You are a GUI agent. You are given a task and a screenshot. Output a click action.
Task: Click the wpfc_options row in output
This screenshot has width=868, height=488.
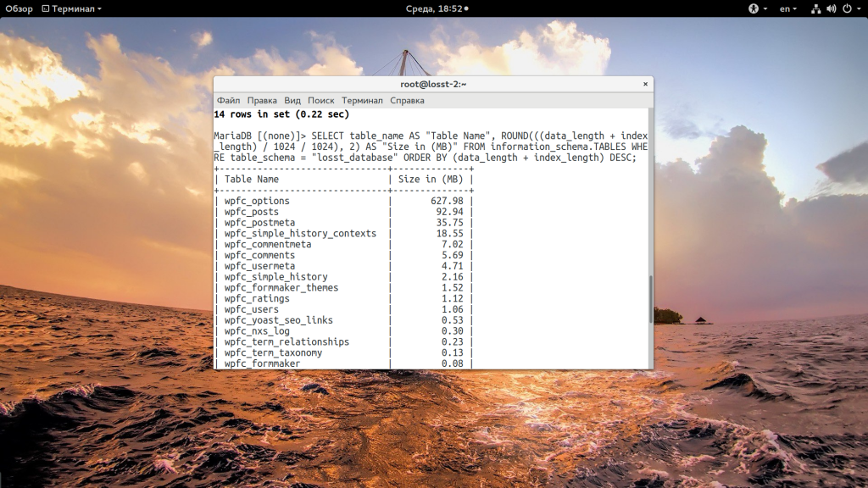pos(257,201)
